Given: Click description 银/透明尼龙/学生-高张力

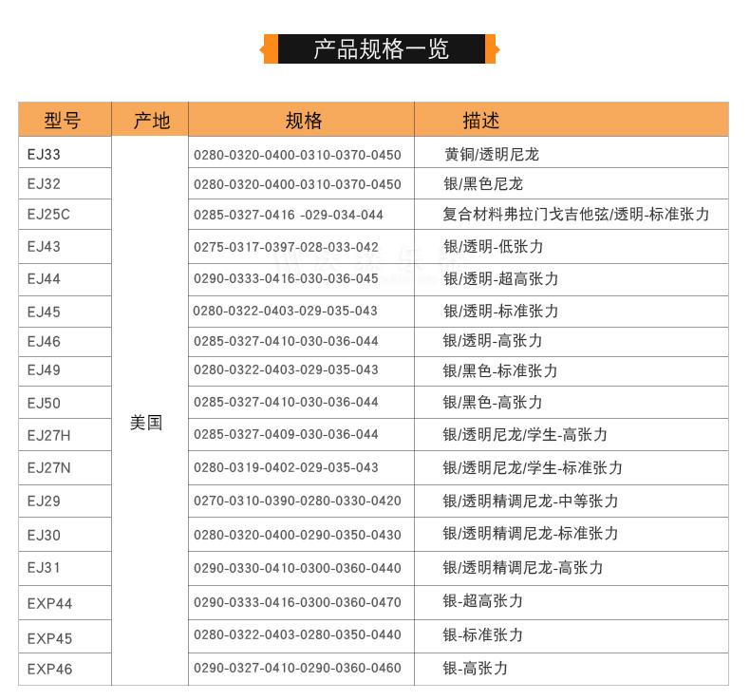Looking at the screenshot, I should [525, 434].
